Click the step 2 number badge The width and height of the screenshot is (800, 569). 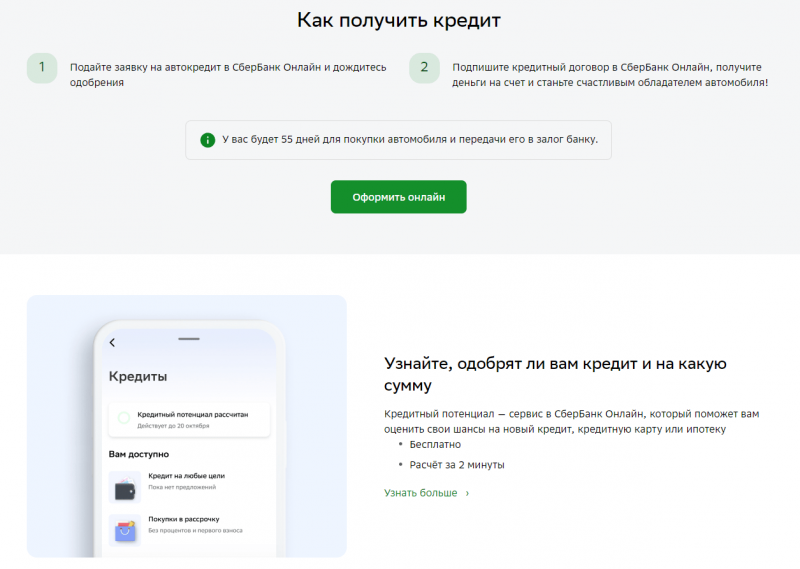click(424, 68)
